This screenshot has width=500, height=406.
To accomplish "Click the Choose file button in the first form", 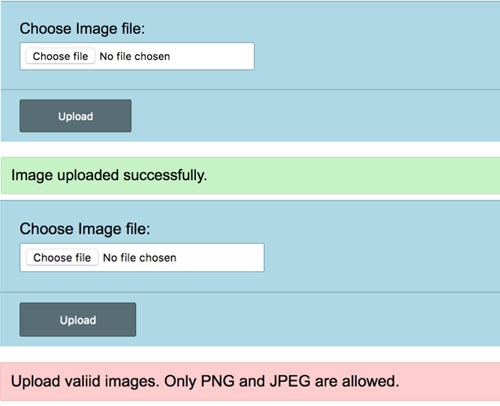I will tap(60, 56).
